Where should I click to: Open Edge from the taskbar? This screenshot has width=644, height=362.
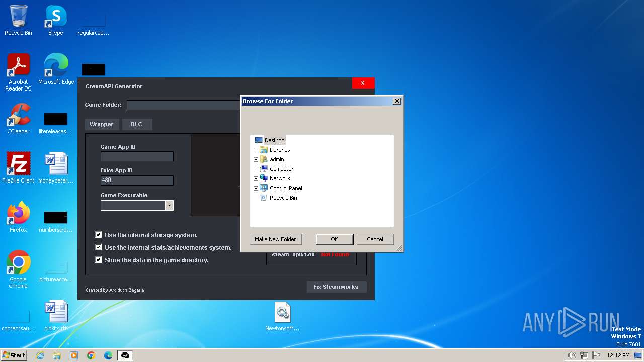tap(108, 355)
